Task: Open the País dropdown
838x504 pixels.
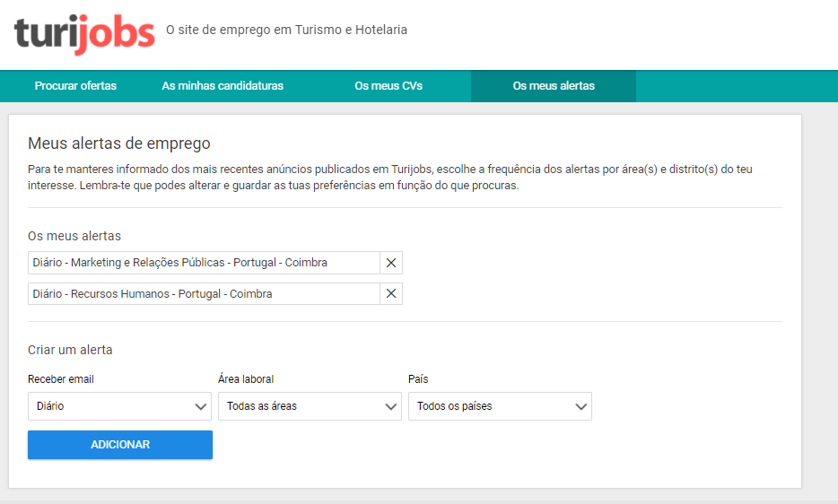Action: pyautogui.click(x=501, y=406)
